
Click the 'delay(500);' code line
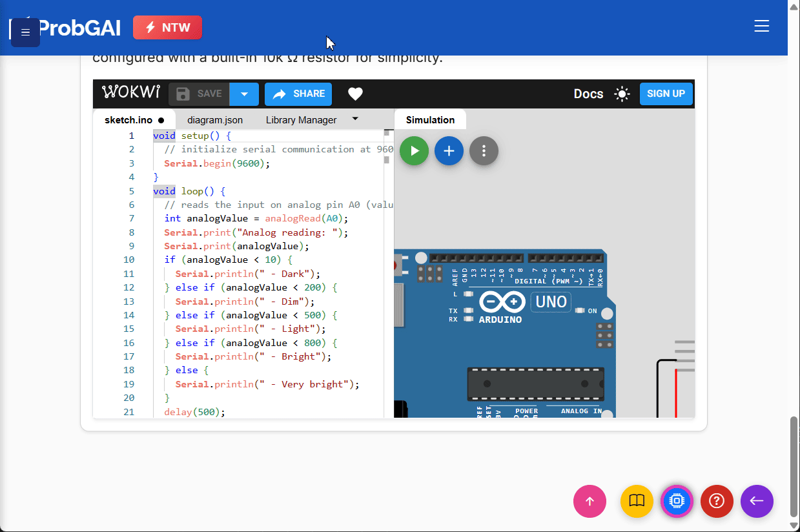click(195, 412)
